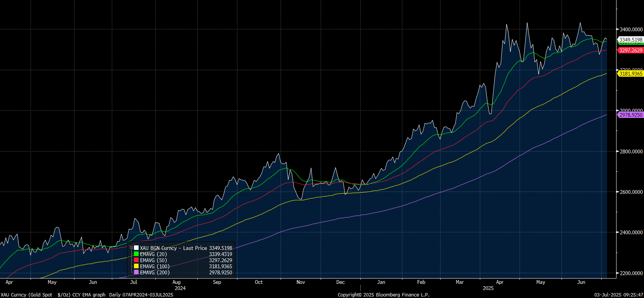This screenshot has width=644, height=298.
Task: Click the 2800.0000 label on price axis
Action: pyautogui.click(x=631, y=151)
